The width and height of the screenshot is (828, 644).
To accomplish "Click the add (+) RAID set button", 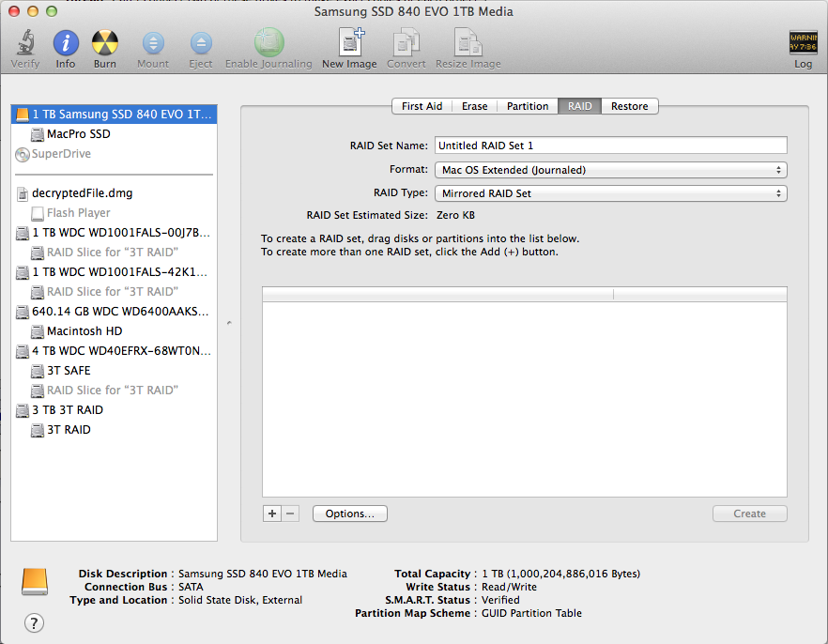I will coord(272,514).
